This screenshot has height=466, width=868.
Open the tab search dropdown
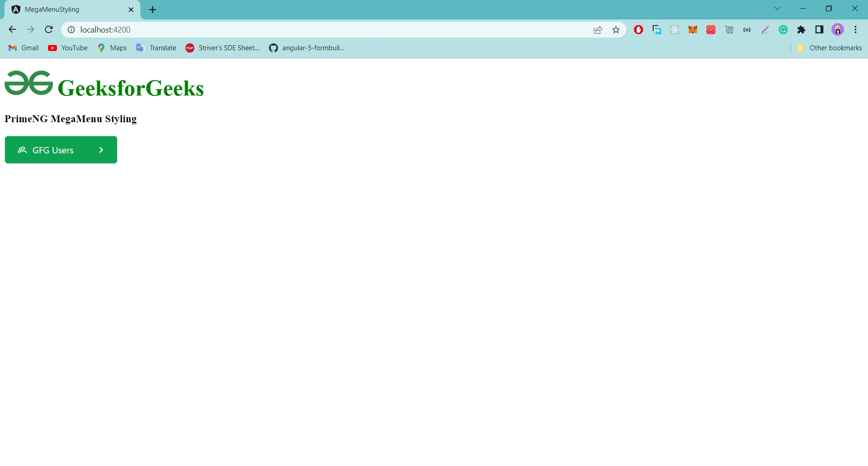778,9
